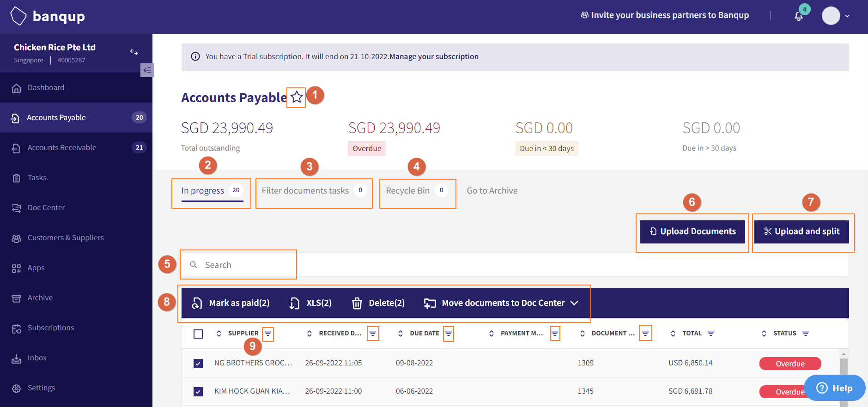
Task: Click Delete(2) button
Action: pos(378,303)
